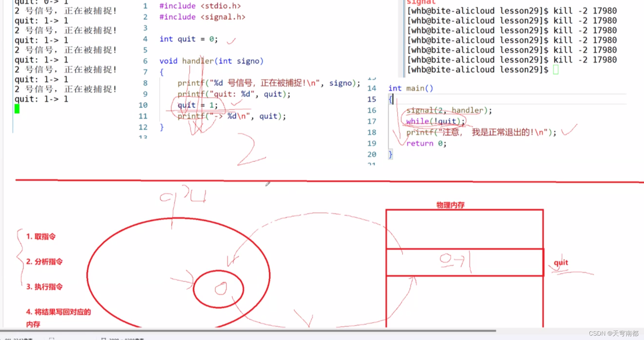Click the closing brace on code line 12
Screen dimensions: 644x340
[162, 127]
